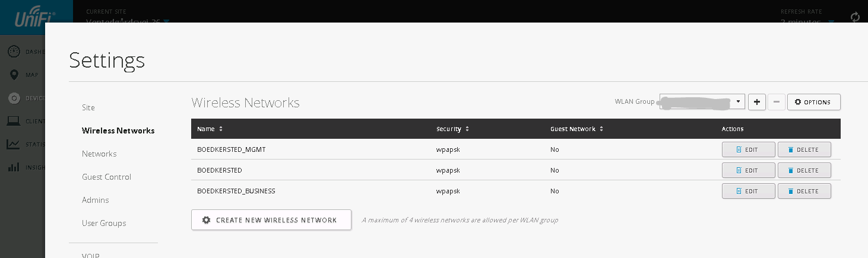868x258 pixels.
Task: Open the Map pin icon
Action: click(x=14, y=75)
